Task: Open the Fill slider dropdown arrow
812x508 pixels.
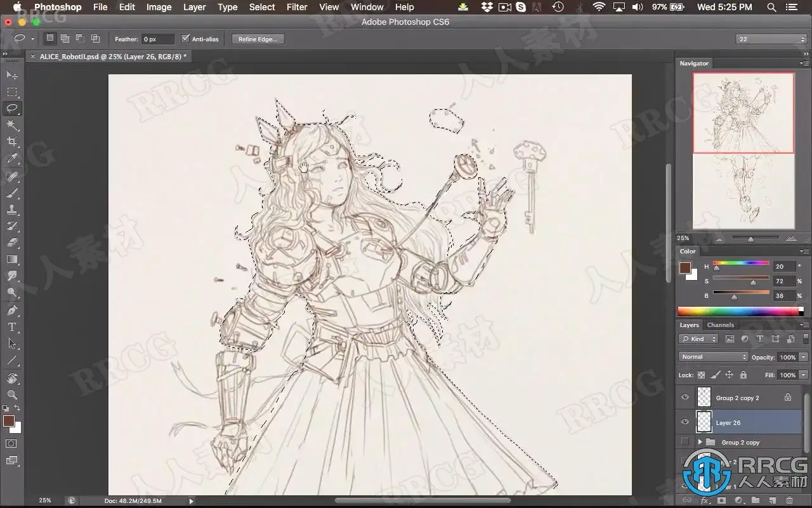Action: [802, 375]
